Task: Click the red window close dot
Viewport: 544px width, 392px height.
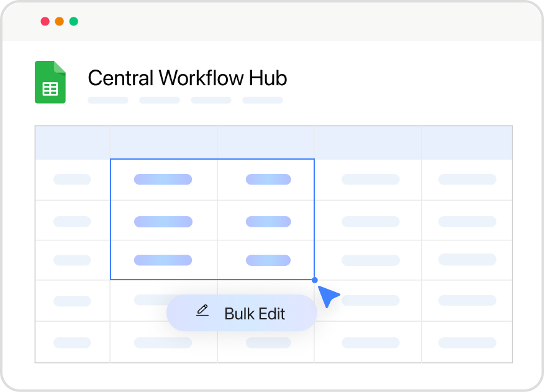Action: 45,22
